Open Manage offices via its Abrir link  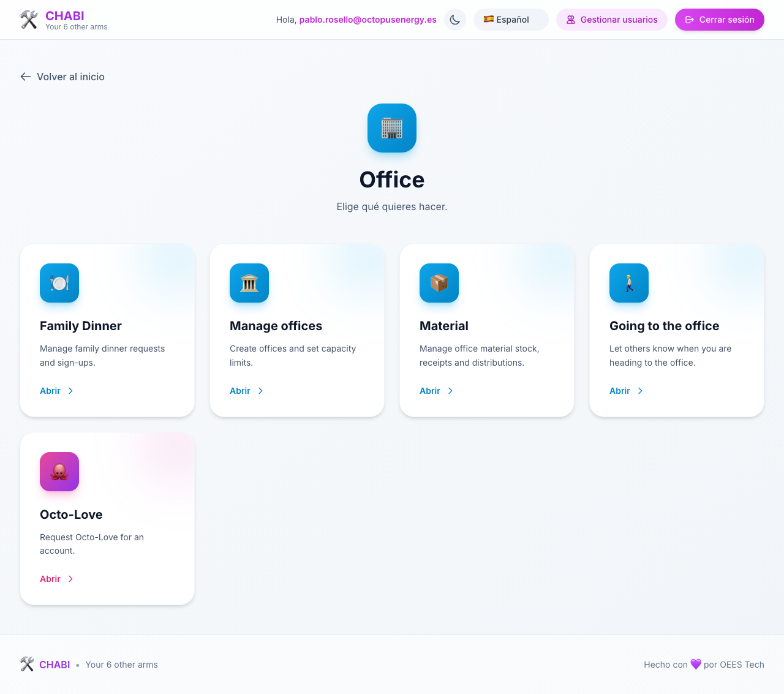pyautogui.click(x=247, y=391)
